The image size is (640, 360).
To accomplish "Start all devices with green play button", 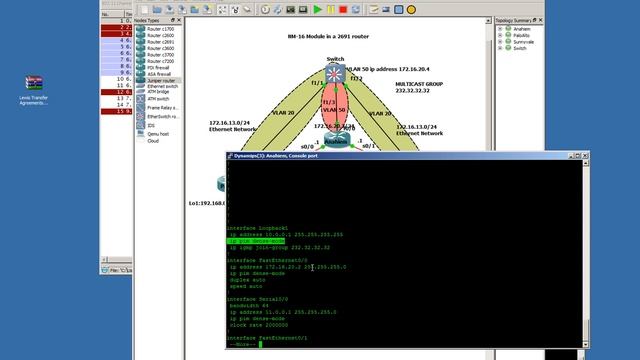I will pos(318,9).
